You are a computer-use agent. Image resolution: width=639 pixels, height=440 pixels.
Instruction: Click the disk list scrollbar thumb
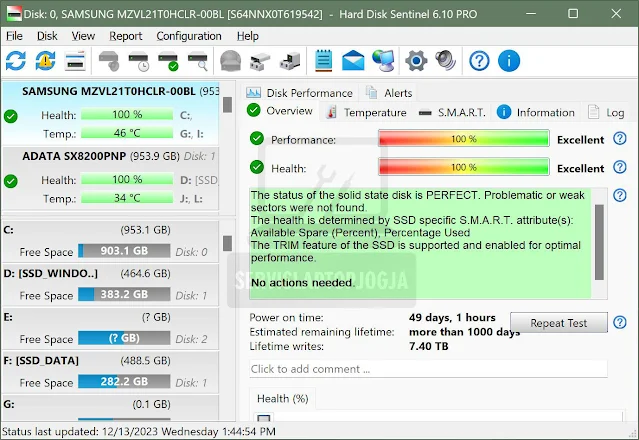click(x=227, y=105)
